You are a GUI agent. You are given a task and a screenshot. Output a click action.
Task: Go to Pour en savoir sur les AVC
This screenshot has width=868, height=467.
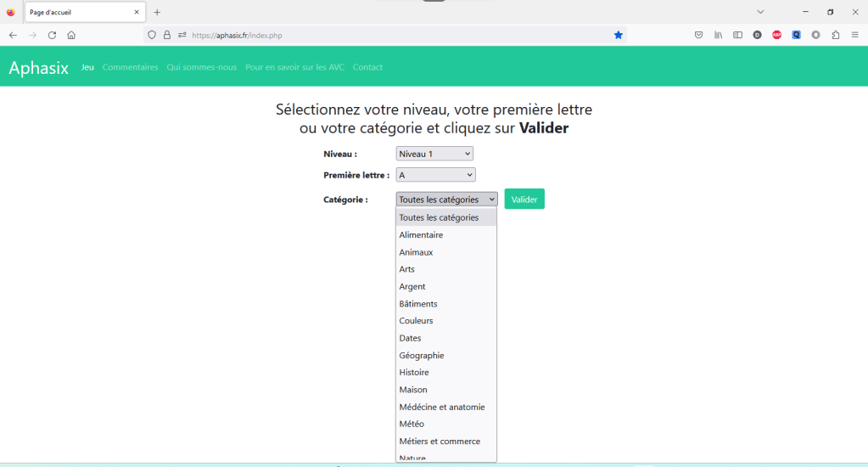(294, 67)
